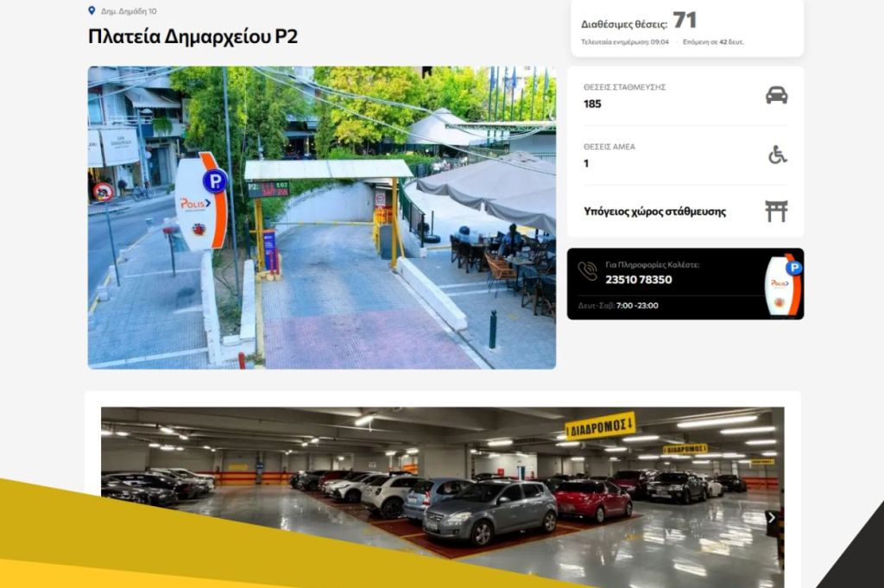
Task: Click the Υπόγειος χώρος στάθμευσης label
Action: (654, 212)
